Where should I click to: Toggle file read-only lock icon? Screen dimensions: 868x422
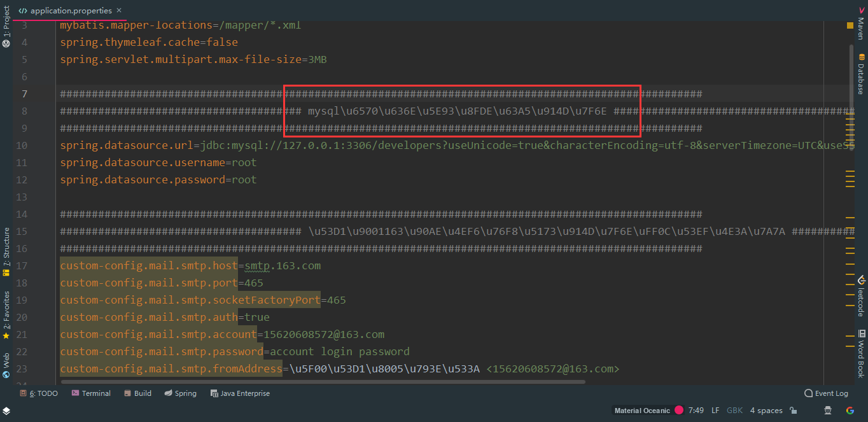[793, 411]
